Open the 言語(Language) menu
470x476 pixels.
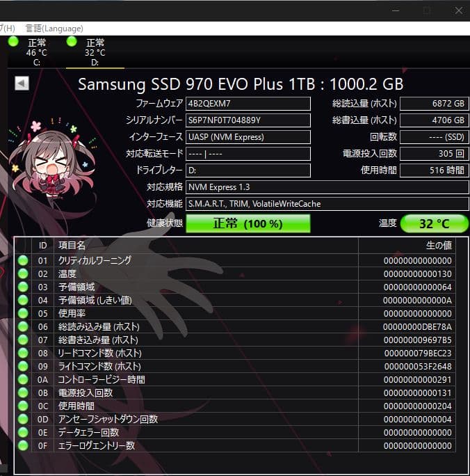(54, 29)
